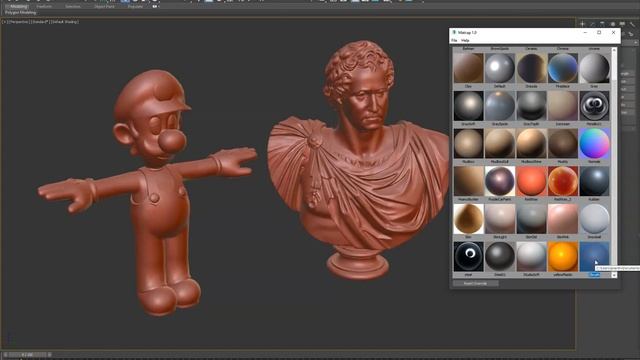640x360 pixels.
Task: Toggle the ribbon minimize button
Action: coord(155,7)
